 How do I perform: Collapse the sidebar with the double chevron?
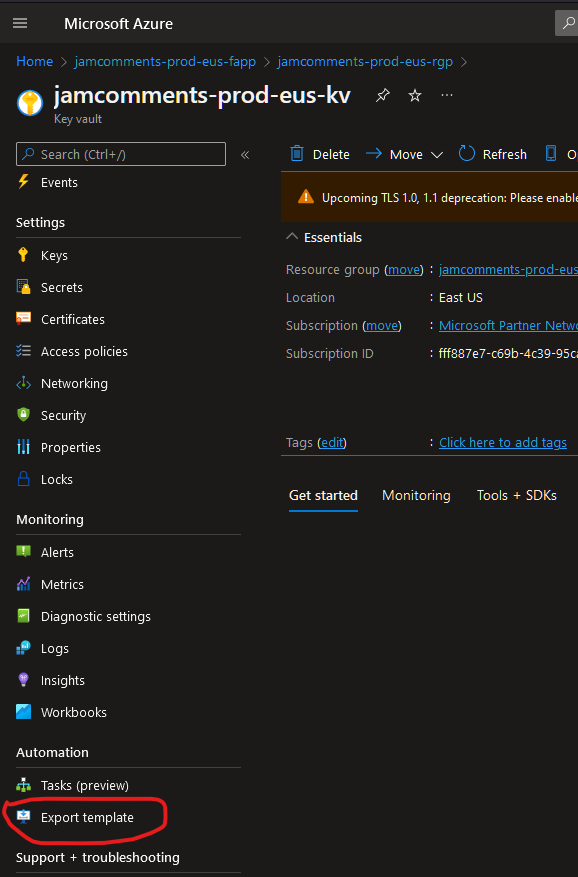point(245,155)
